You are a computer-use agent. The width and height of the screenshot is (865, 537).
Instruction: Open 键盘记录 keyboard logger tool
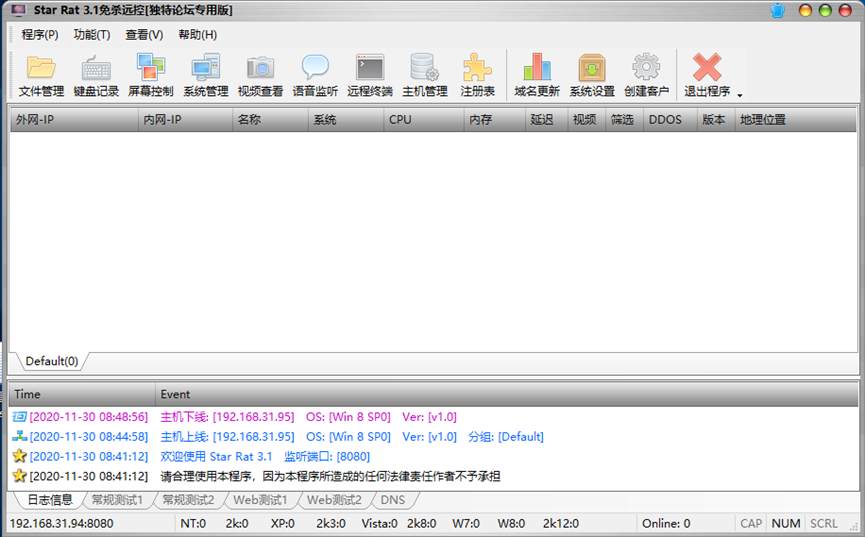[x=96, y=76]
